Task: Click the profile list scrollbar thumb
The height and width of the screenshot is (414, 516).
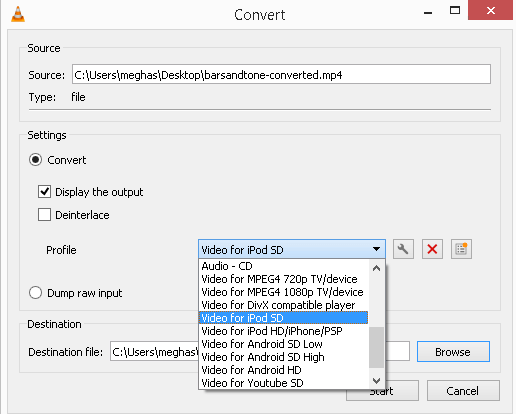Action: pyautogui.click(x=377, y=347)
